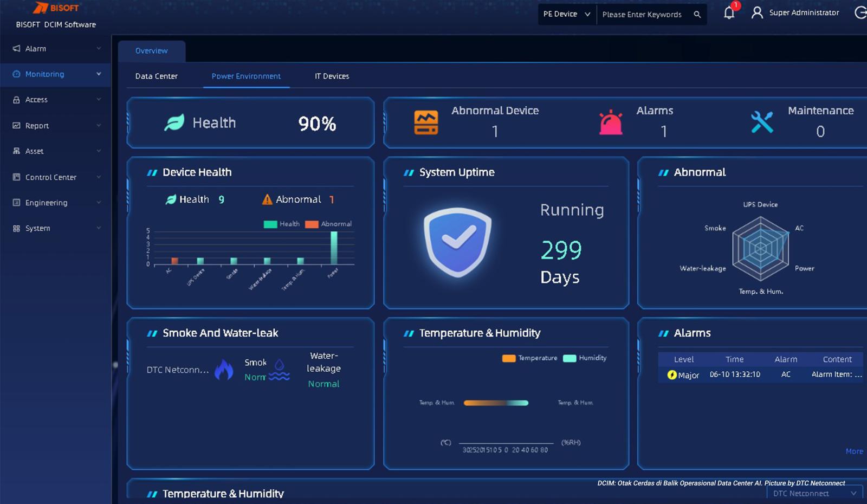The image size is (867, 504).
Task: Open the Data Center tab
Action: 157,76
